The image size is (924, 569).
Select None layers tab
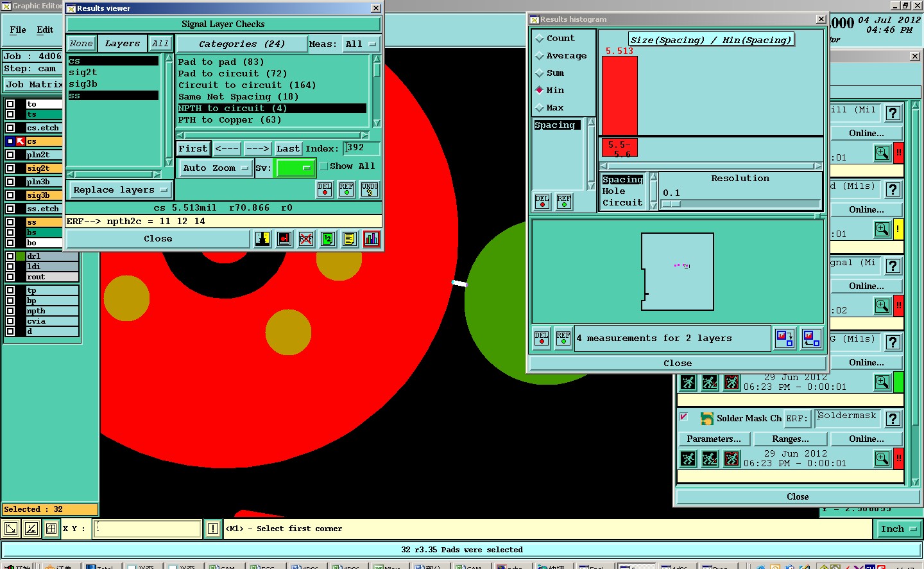pos(81,44)
